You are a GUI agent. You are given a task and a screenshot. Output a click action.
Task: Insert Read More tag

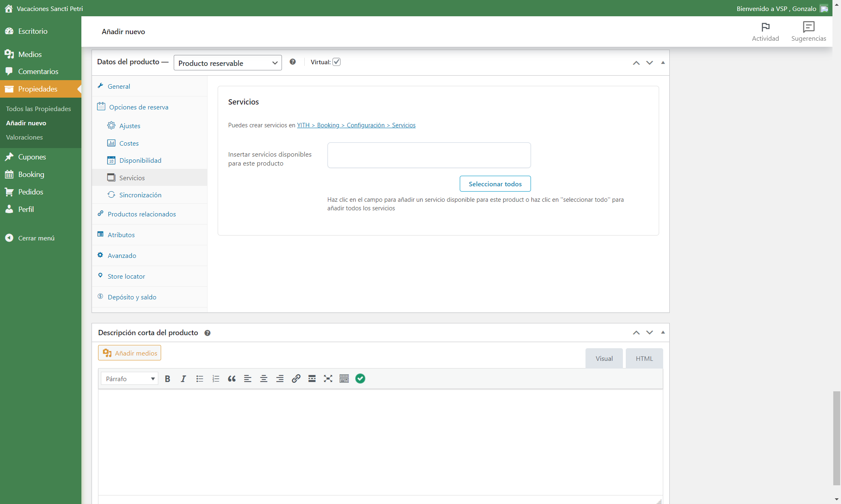(x=312, y=379)
